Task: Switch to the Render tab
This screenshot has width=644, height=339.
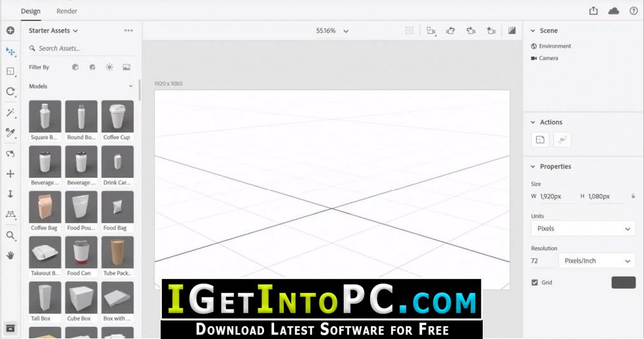Action: [67, 11]
